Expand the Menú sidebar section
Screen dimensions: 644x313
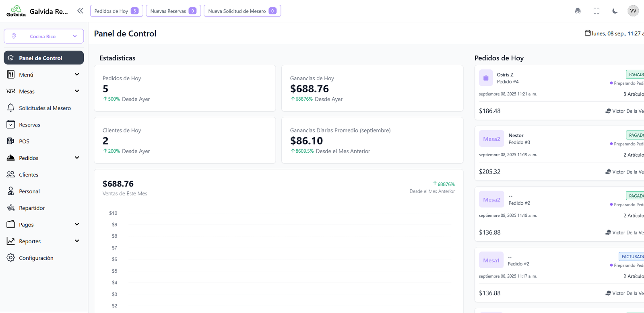tap(43, 75)
